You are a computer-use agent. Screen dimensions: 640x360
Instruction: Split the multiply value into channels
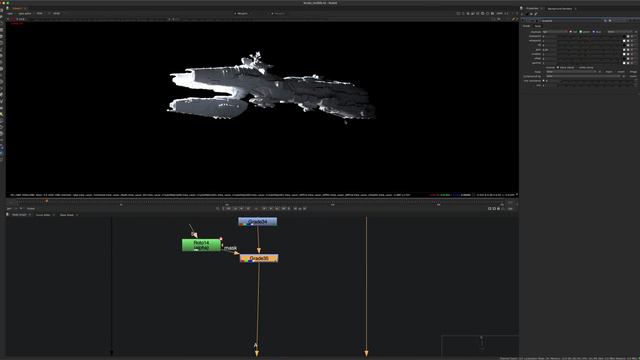click(x=632, y=54)
